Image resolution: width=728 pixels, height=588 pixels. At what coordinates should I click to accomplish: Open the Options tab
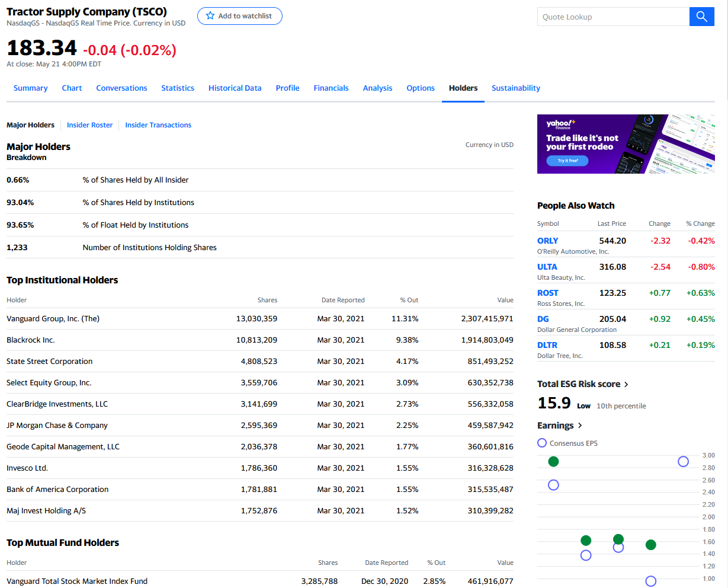421,88
